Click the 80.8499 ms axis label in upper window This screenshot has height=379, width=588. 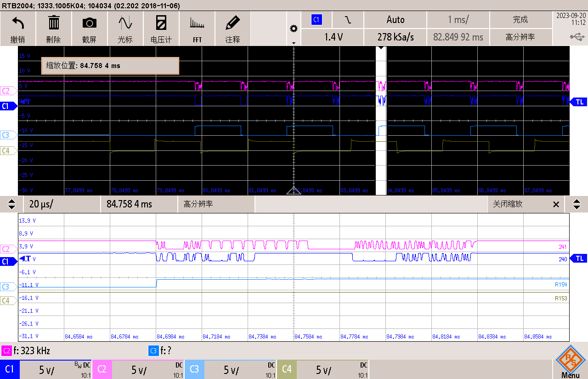(216, 190)
